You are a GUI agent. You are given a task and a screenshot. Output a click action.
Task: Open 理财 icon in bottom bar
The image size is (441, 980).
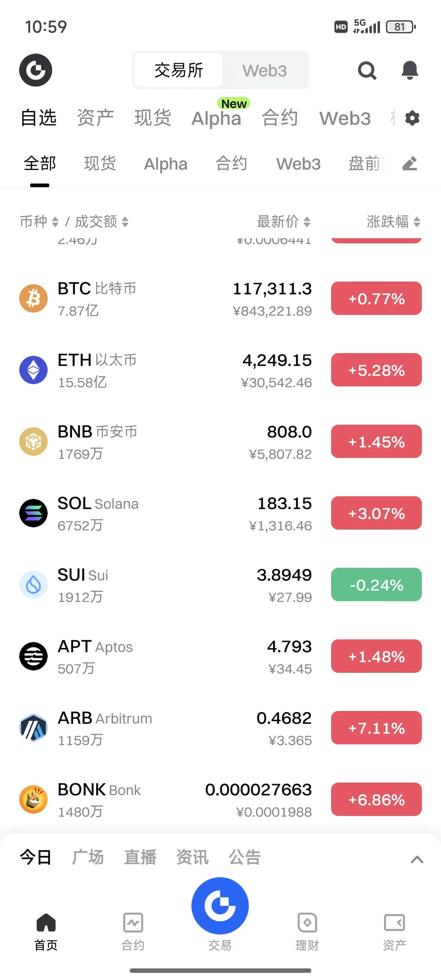pos(307,922)
